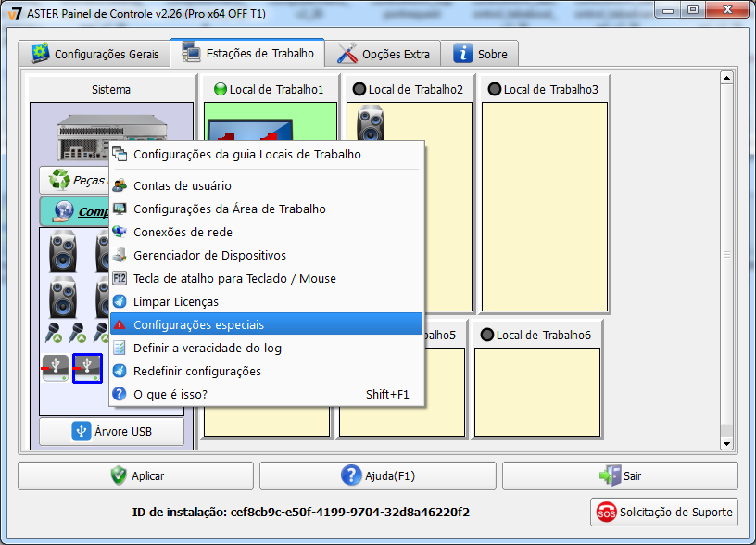This screenshot has height=545, width=756.
Task: Click the USB symbol on Árvore USB
Action: point(81,431)
